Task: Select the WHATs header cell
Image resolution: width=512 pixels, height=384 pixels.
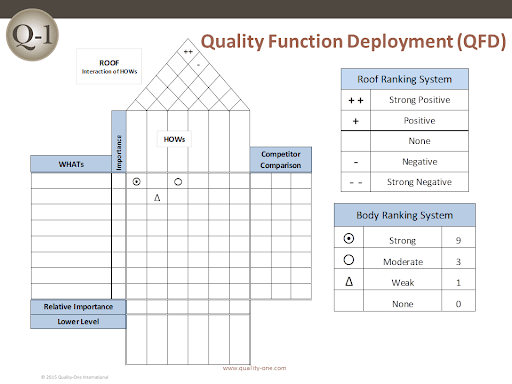Action: (71, 164)
